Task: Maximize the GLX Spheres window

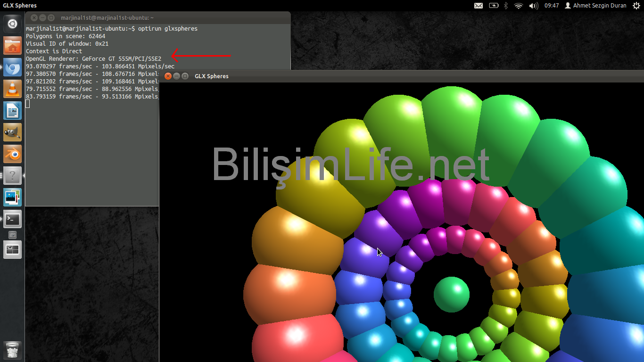Action: pos(185,76)
